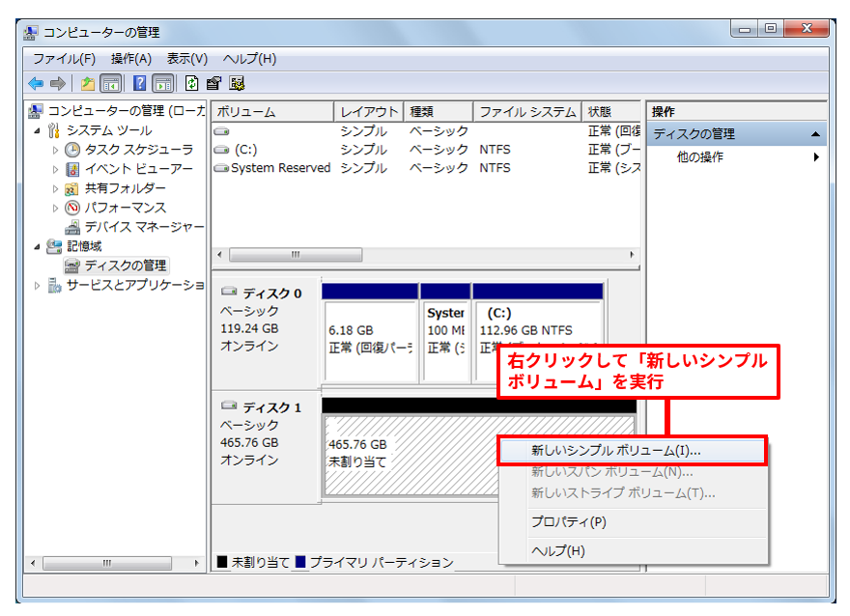
Task: Sort by the レイアウト column header
Action: [x=369, y=112]
